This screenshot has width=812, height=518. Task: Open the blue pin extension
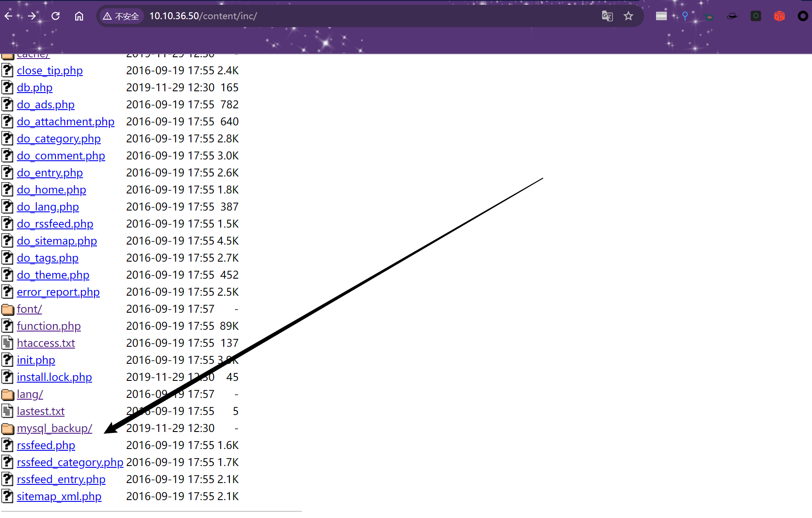tap(685, 16)
